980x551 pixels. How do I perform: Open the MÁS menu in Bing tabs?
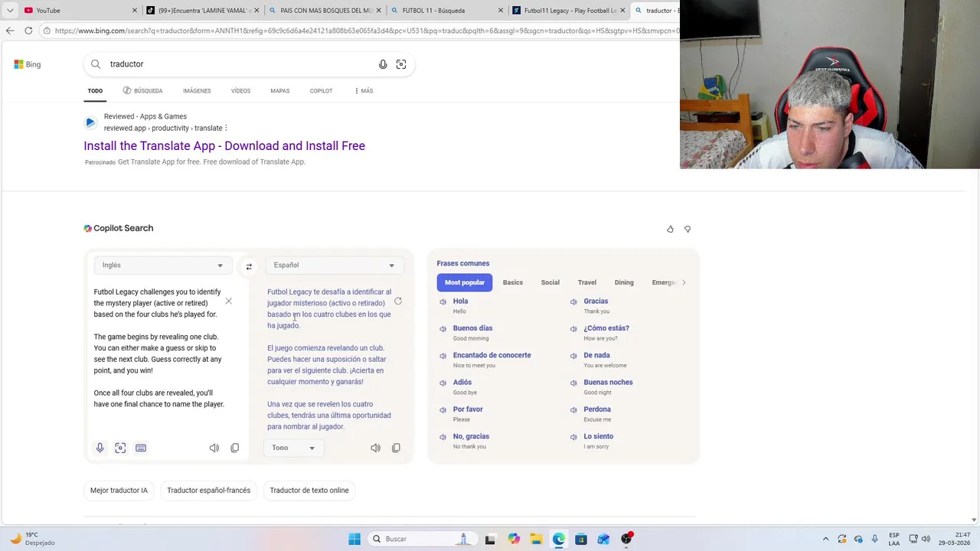(x=364, y=91)
